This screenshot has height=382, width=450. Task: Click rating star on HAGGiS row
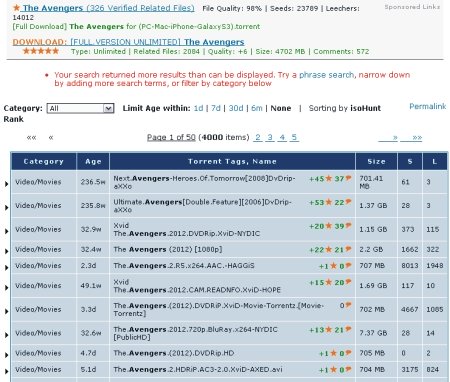click(333, 266)
